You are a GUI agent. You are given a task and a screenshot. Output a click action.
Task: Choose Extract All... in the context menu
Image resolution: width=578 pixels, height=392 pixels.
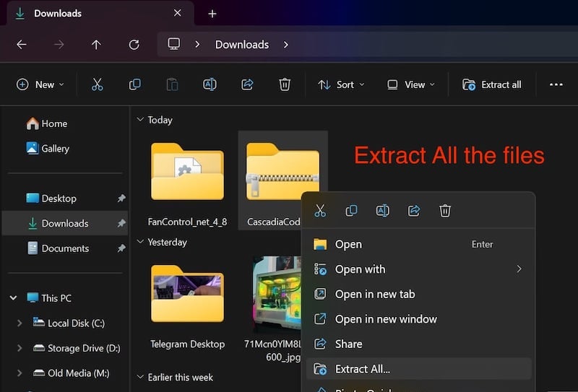419,369
